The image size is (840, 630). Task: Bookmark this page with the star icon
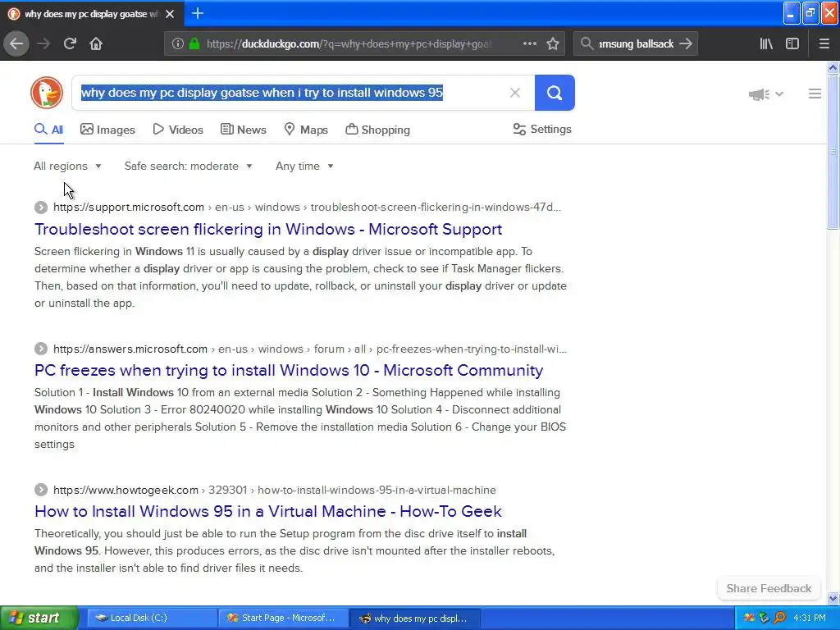pyautogui.click(x=553, y=43)
